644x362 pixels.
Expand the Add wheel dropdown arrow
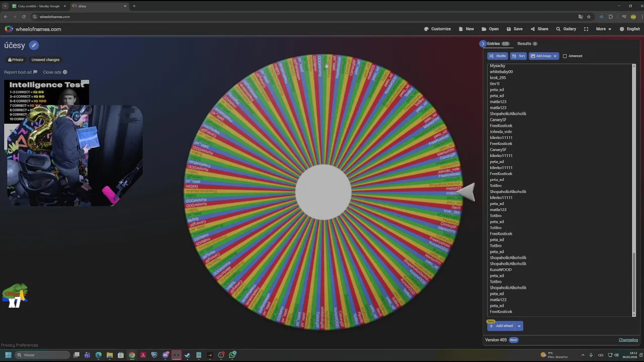pyautogui.click(x=519, y=326)
